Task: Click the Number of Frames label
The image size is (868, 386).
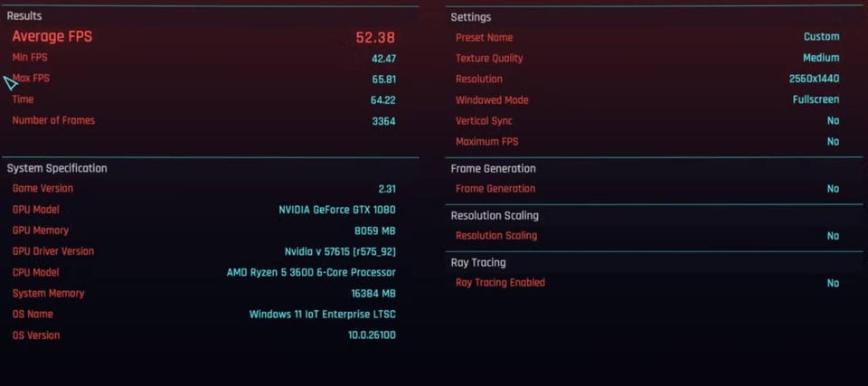Action: 53,120
